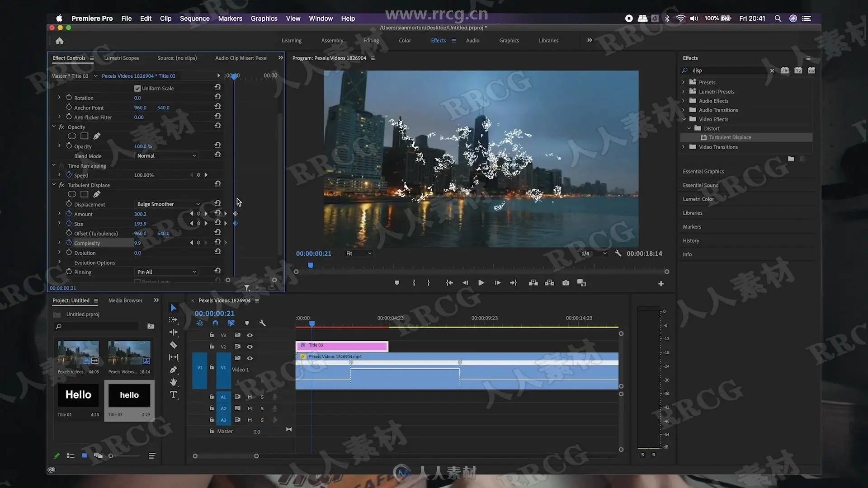Viewport: 868px width, 488px height.
Task: Open the Displacement type dropdown
Action: (x=168, y=204)
